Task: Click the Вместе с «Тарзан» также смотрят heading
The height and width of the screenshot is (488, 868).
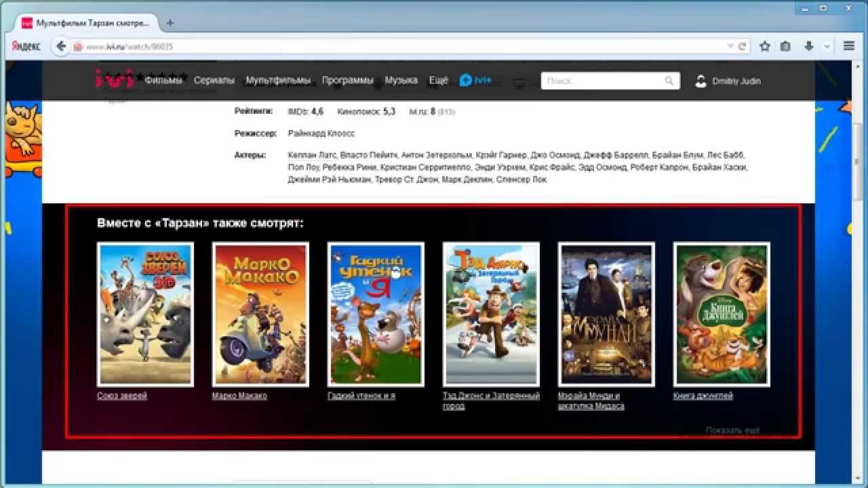Action: pyautogui.click(x=201, y=223)
